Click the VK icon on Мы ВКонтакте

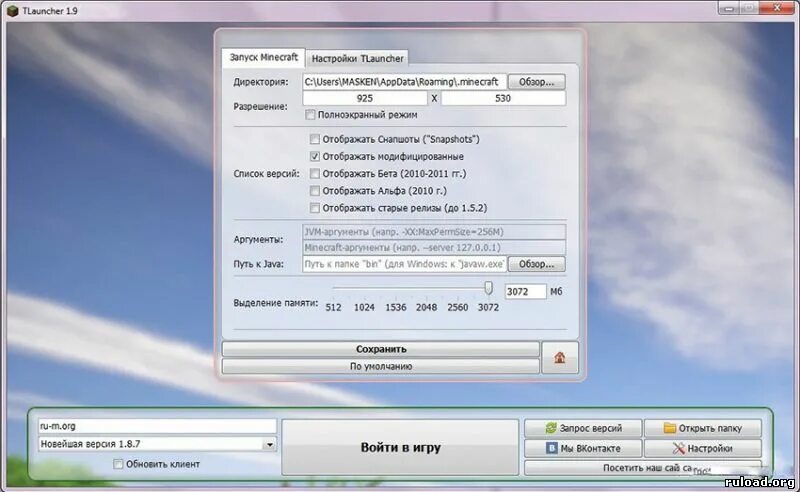point(552,448)
